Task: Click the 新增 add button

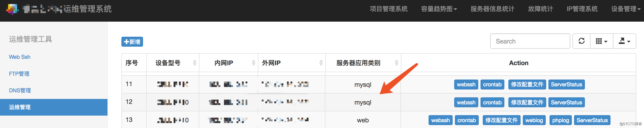Action: [132, 42]
